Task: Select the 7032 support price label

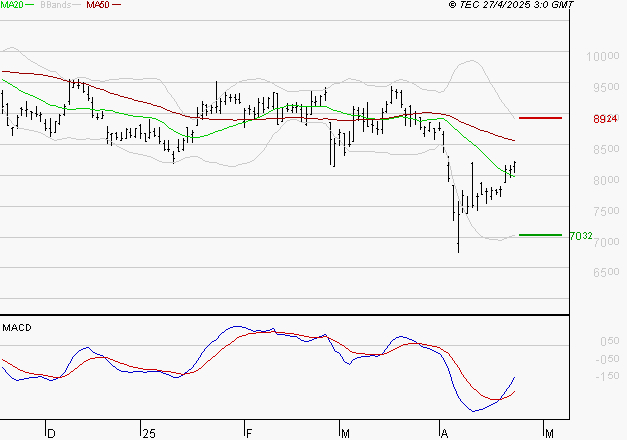Action: point(578,236)
